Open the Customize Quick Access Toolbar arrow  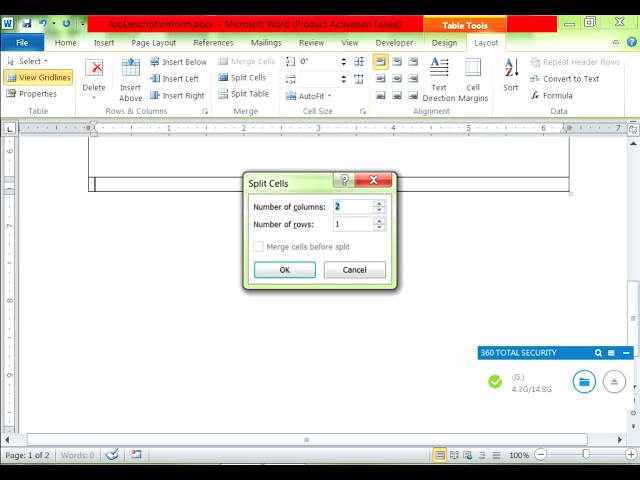point(82,24)
